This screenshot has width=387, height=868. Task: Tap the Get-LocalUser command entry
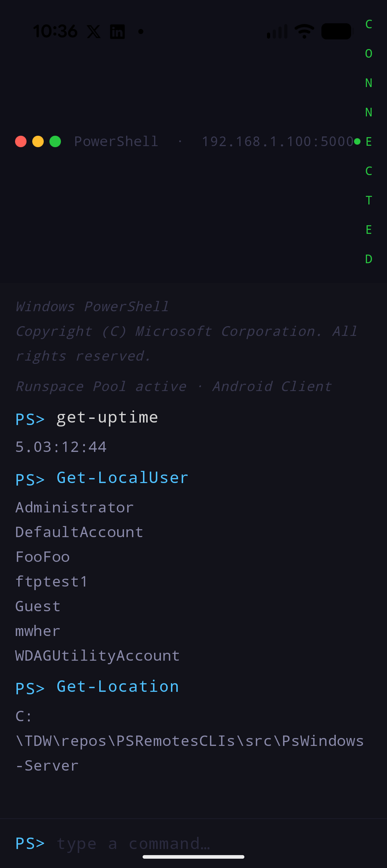coord(122,478)
